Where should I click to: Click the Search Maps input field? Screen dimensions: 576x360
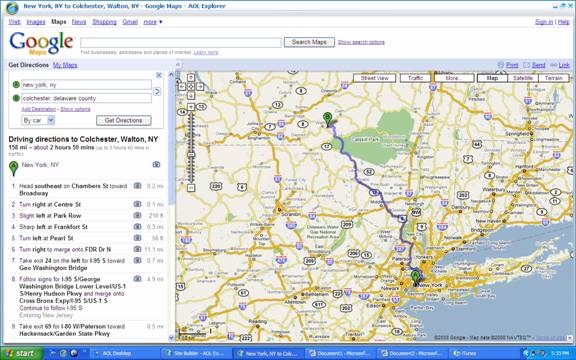pyautogui.click(x=181, y=42)
